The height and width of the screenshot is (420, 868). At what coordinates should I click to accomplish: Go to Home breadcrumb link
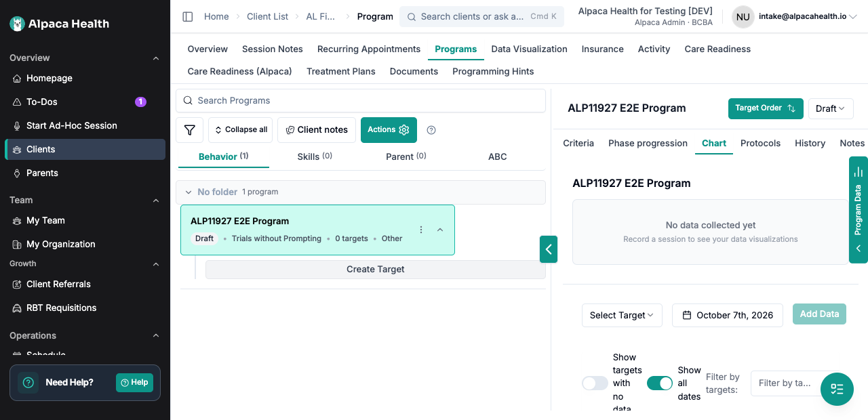pyautogui.click(x=216, y=16)
